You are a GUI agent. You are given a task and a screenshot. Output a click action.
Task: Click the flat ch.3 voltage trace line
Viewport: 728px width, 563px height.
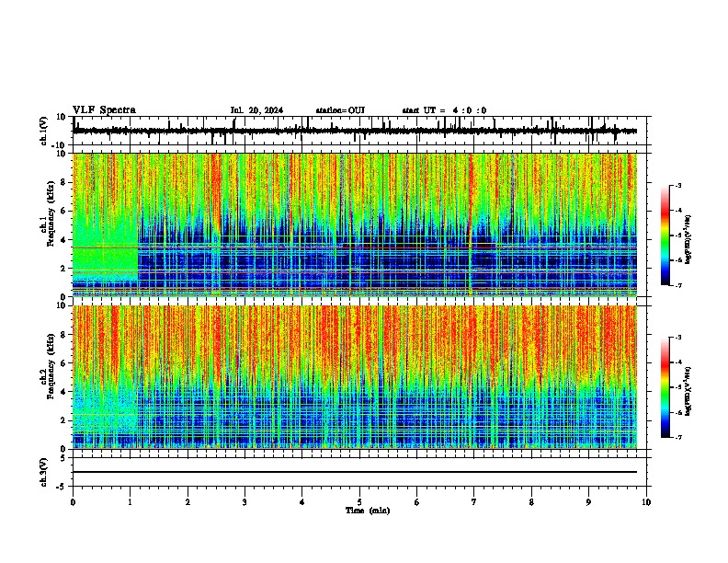click(355, 472)
